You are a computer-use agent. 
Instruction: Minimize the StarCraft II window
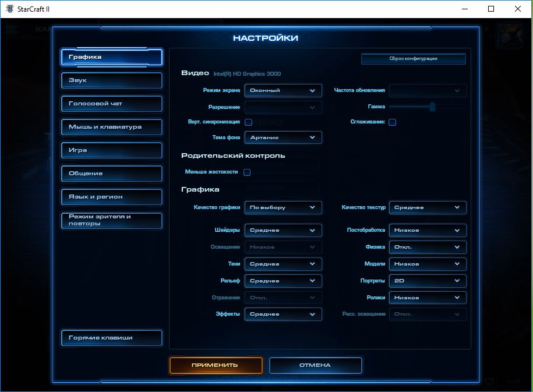coord(465,9)
